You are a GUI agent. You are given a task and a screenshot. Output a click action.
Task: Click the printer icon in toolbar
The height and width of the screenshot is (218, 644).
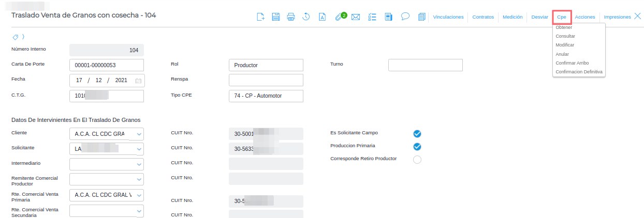click(x=291, y=17)
